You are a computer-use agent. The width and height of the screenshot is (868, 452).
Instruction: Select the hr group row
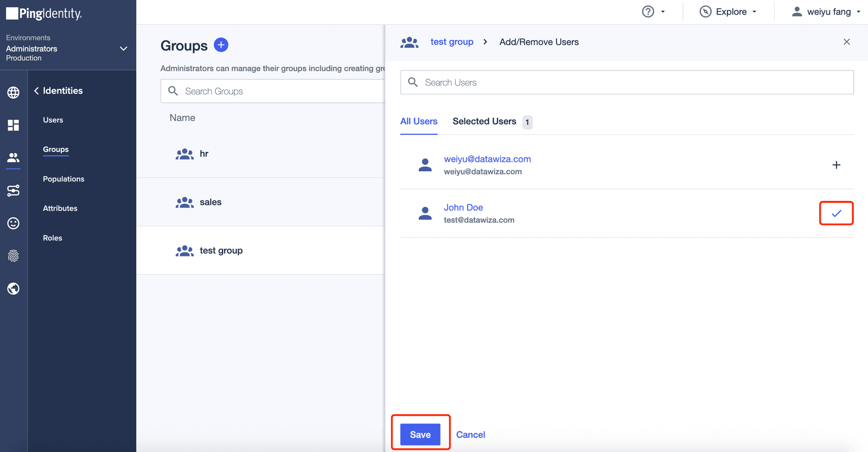point(261,154)
